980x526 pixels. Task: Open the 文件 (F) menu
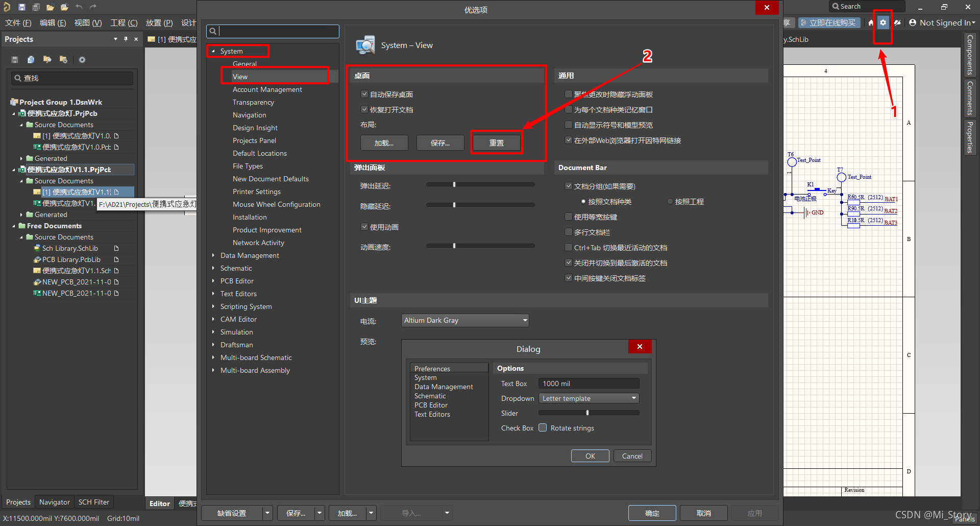18,23
